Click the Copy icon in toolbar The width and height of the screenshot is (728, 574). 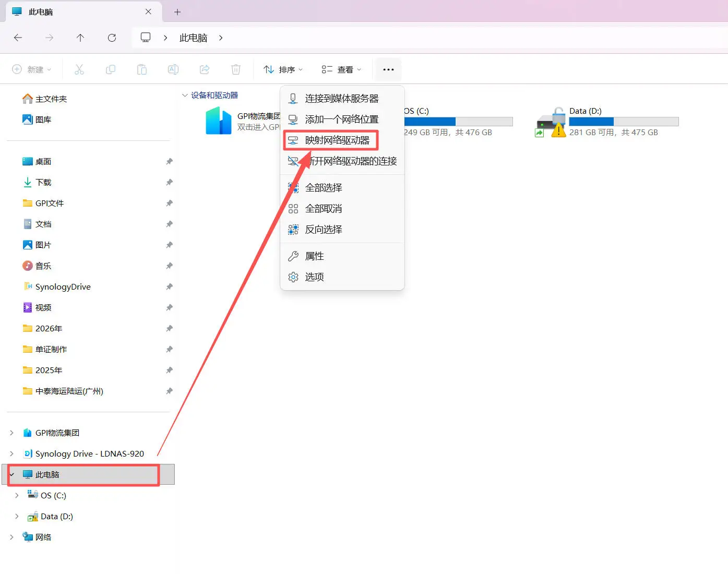pyautogui.click(x=111, y=69)
